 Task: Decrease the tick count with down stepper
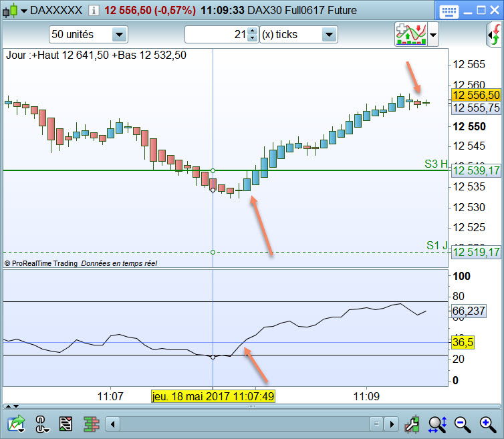[x=253, y=38]
